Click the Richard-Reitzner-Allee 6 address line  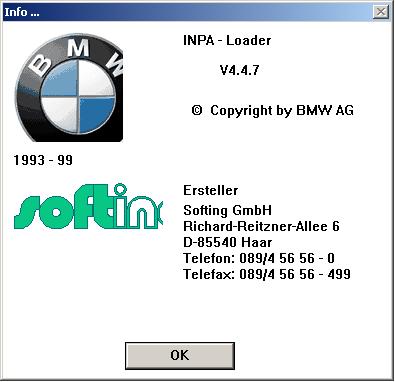click(261, 226)
